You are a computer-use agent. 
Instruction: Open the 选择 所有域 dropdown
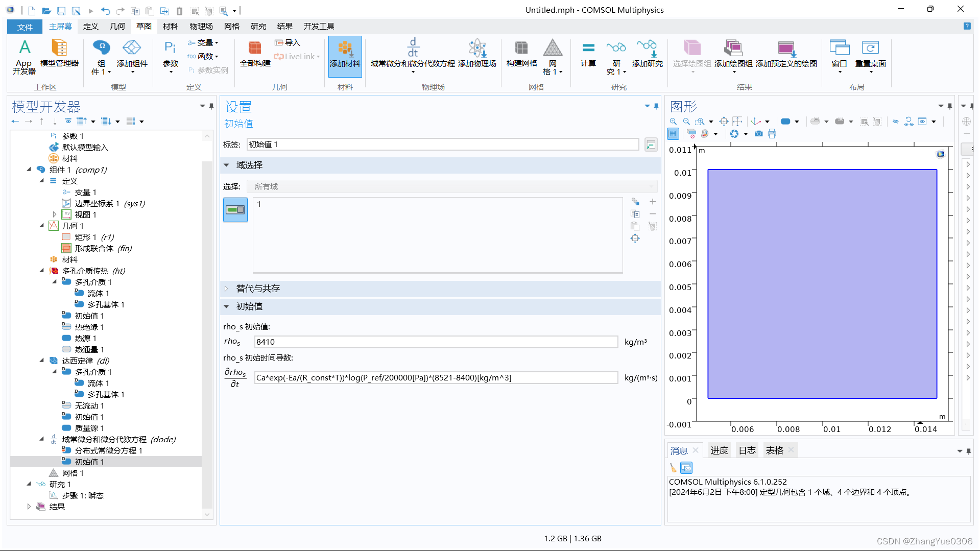[x=452, y=187]
